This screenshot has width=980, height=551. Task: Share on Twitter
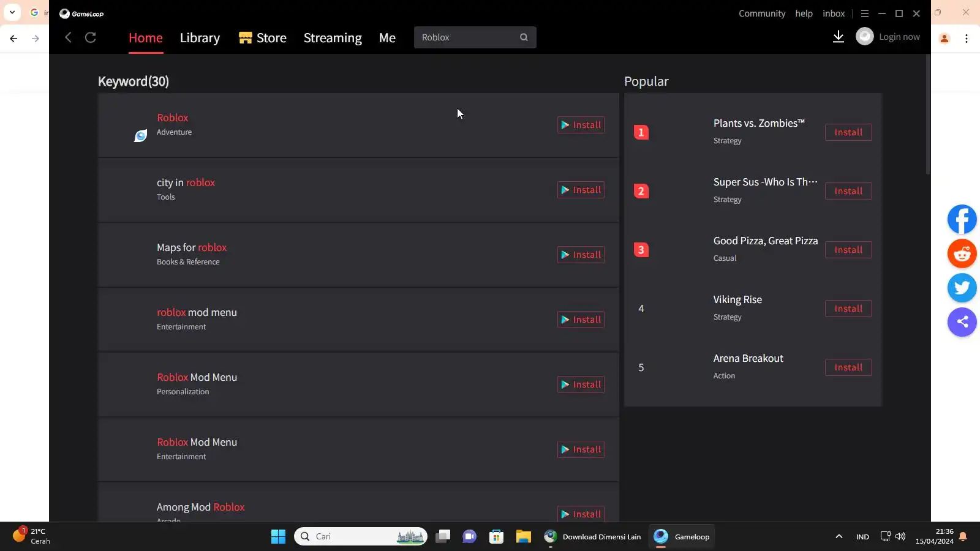[962, 288]
